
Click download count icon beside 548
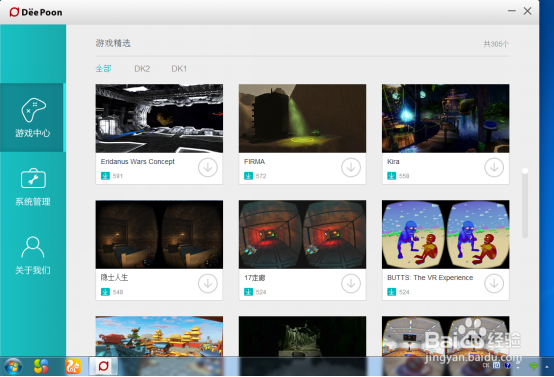coord(105,292)
